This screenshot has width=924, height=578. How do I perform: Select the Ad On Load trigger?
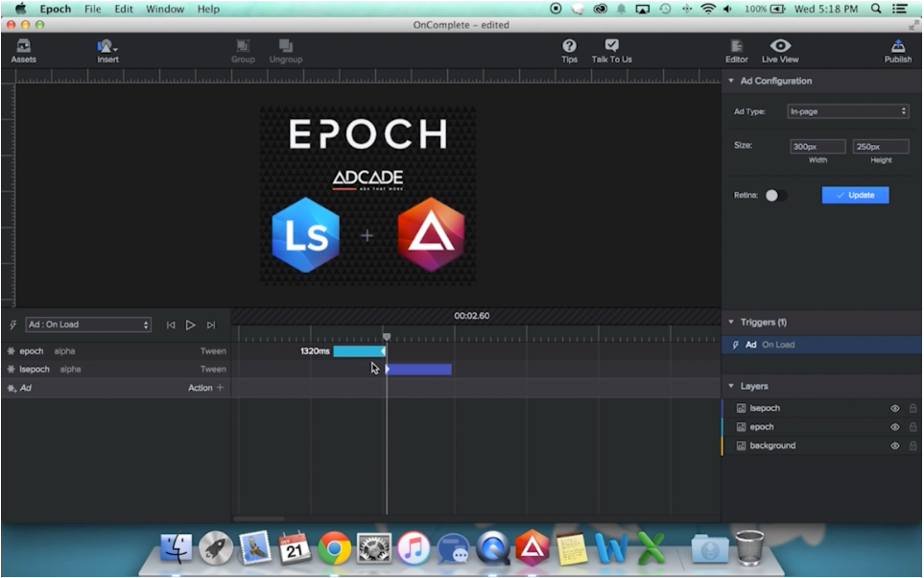[821, 345]
